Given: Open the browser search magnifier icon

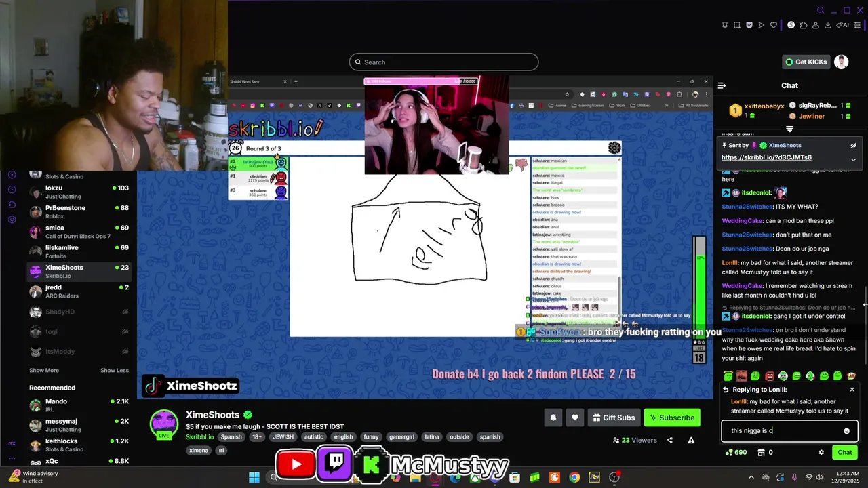Looking at the screenshot, I should tap(821, 10).
